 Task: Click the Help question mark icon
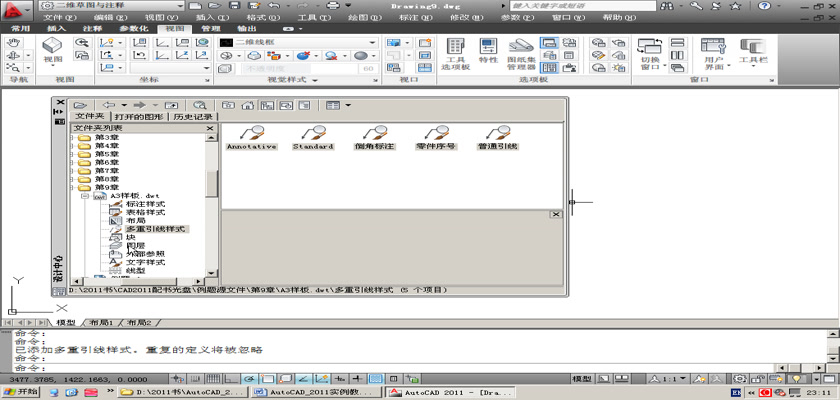pos(764,6)
